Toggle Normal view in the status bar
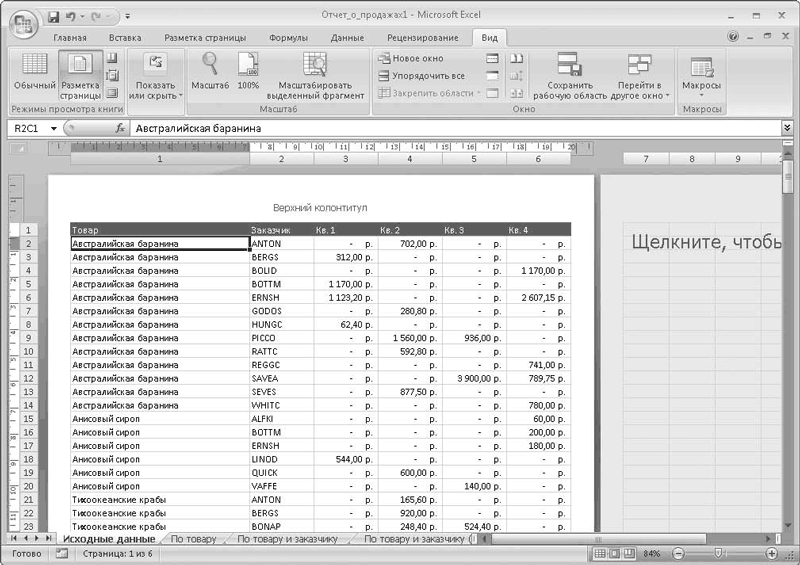Viewport: 800px width, 565px height. (x=601, y=553)
